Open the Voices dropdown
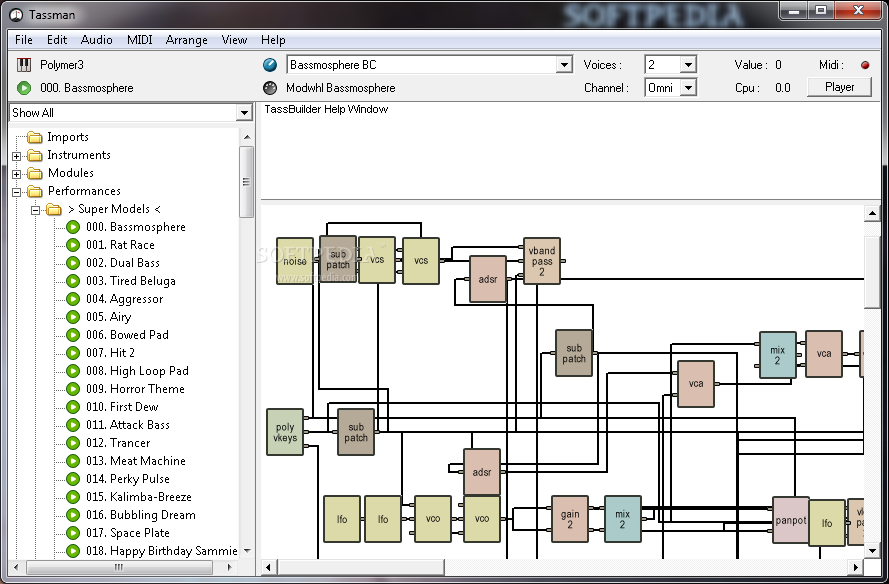Image resolution: width=889 pixels, height=584 pixels. 688,65
